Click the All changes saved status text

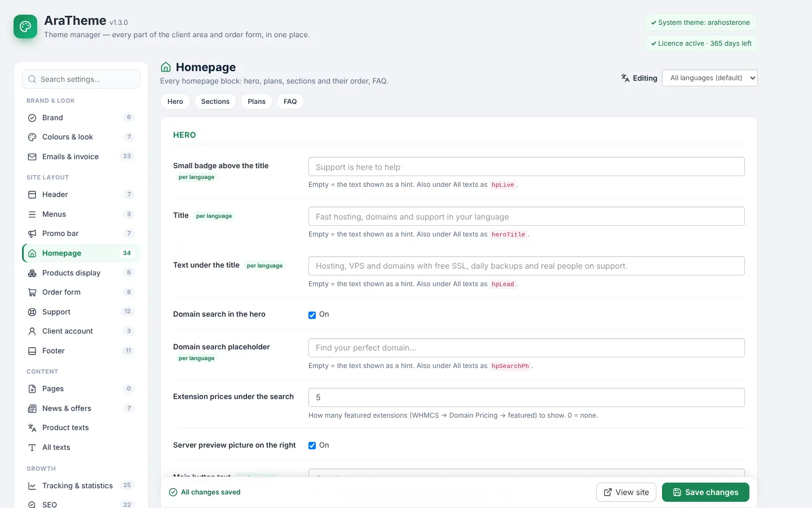point(211,492)
